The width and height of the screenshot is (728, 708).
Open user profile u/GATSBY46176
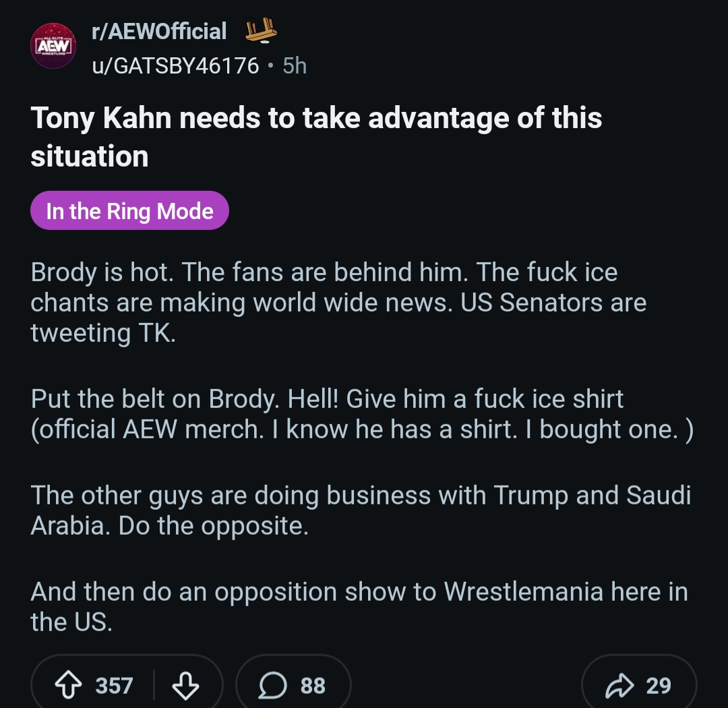point(175,65)
